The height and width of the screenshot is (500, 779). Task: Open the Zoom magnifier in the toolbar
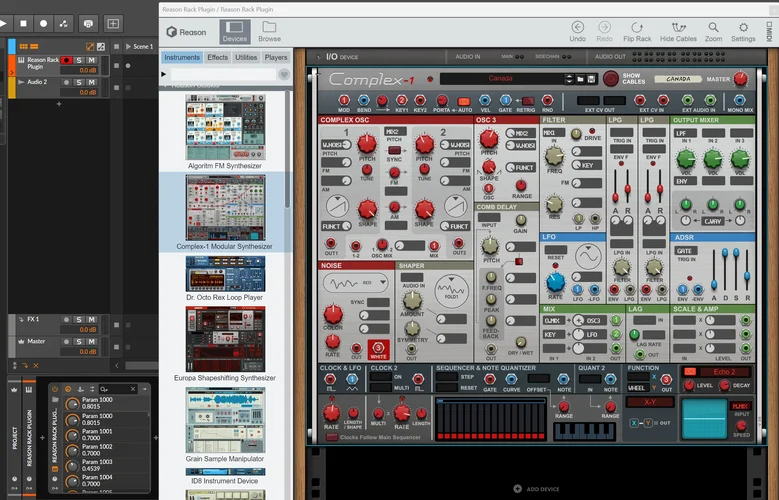tap(713, 32)
